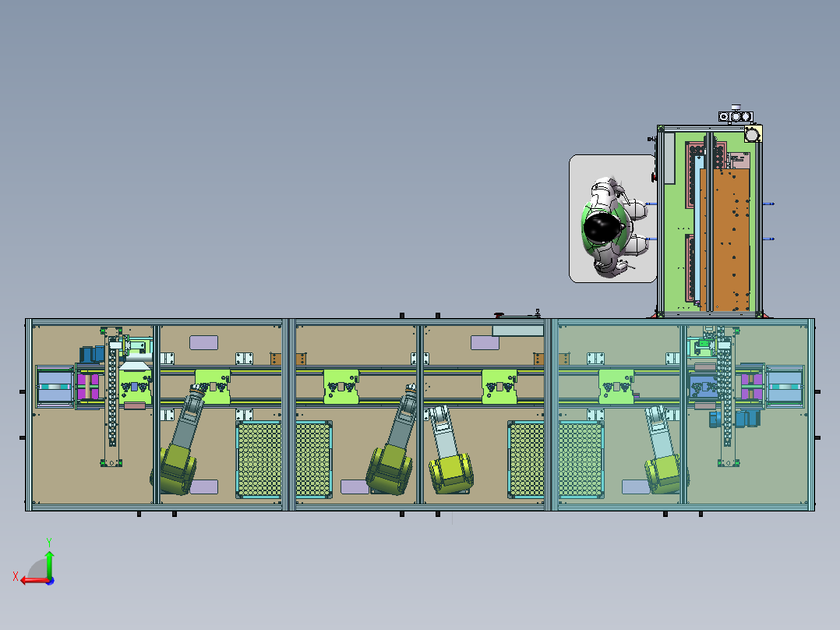Select the grey floor mat under the operator
Screen dimensions: 840x630
tap(612, 219)
